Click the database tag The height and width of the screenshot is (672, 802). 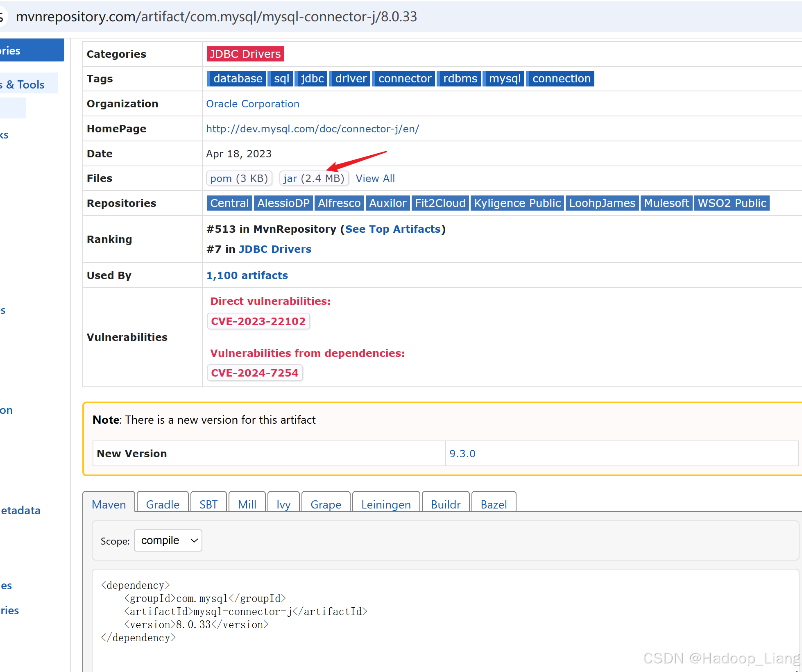pos(238,78)
